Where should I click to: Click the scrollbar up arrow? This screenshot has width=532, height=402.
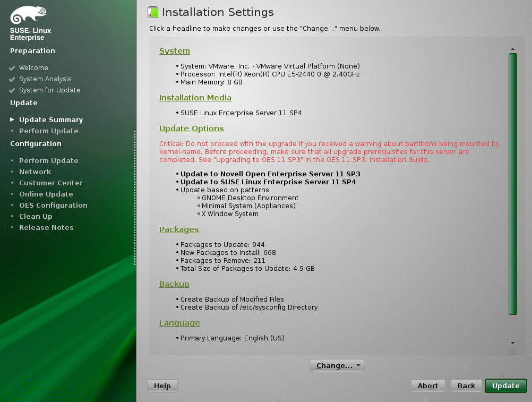pos(513,49)
